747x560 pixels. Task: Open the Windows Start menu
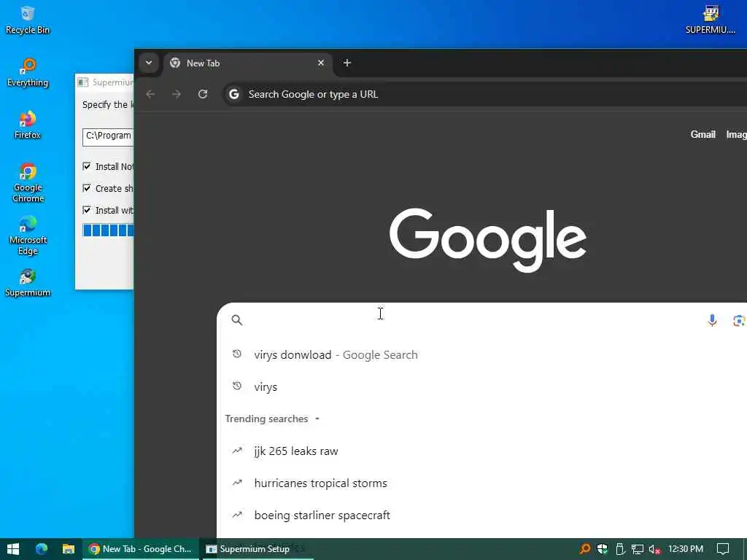click(x=13, y=549)
